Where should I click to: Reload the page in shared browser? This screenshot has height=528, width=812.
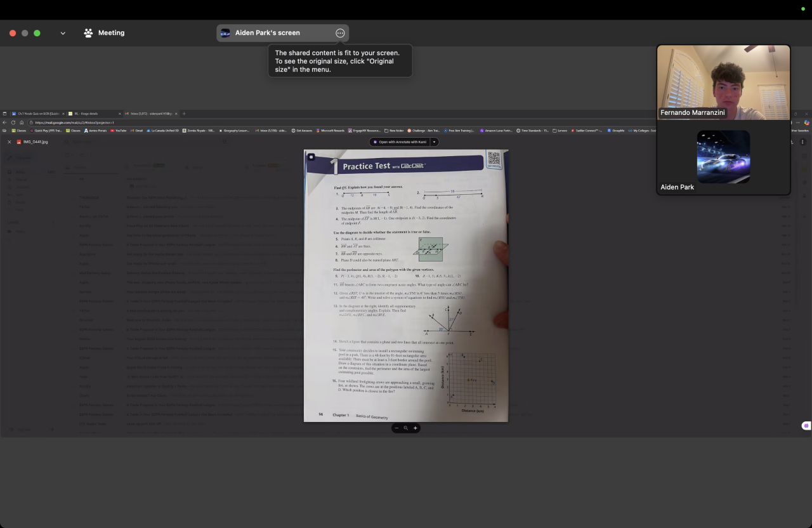[x=13, y=122]
